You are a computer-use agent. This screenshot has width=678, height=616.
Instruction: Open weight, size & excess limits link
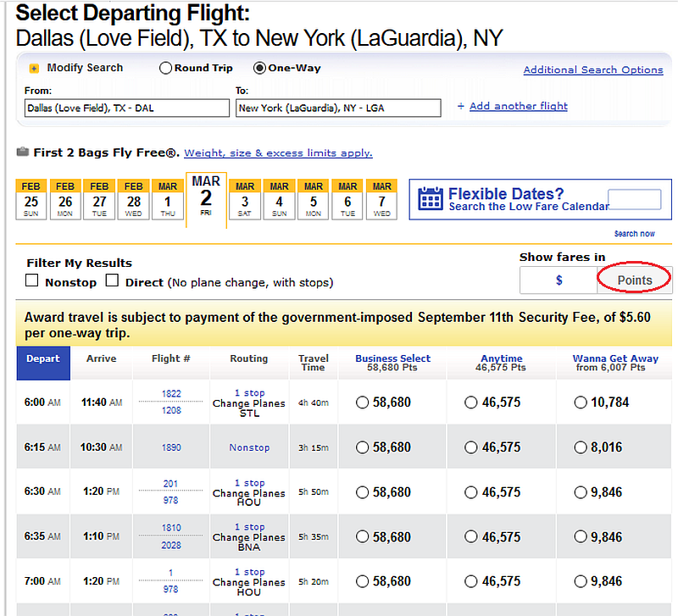(278, 153)
